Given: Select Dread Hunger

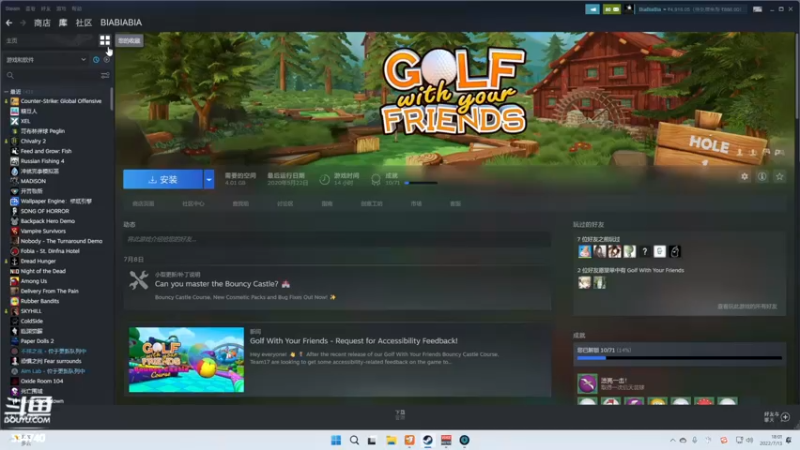Looking at the screenshot, I should click(38, 261).
